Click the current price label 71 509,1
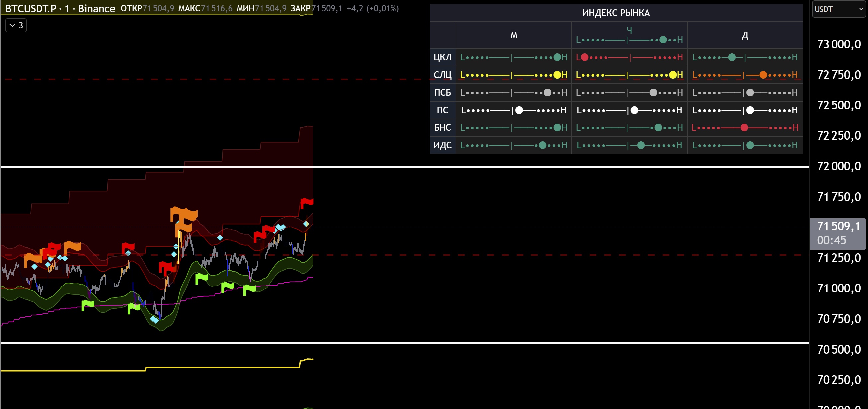Screen dimensions: 868x409 click(x=838, y=226)
